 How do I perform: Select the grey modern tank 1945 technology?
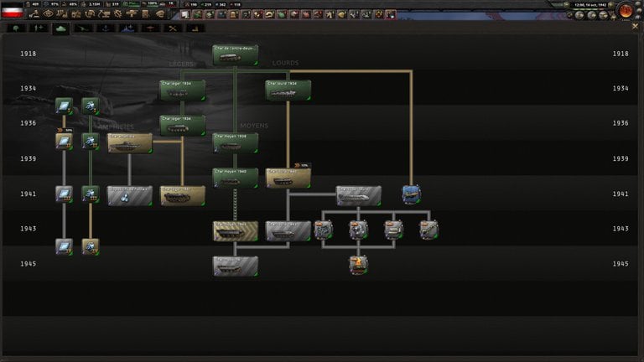236,266
